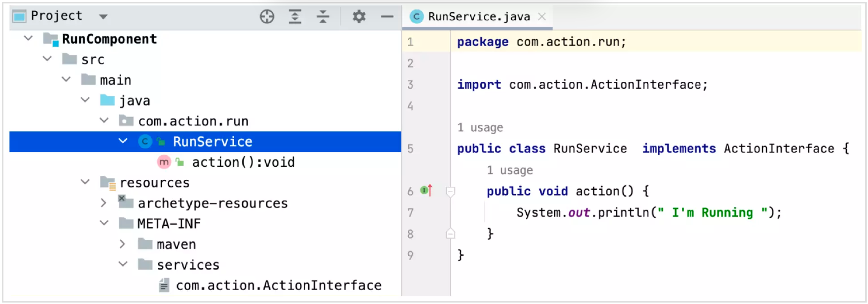
Task: Expand the maven folder
Action: point(123,244)
